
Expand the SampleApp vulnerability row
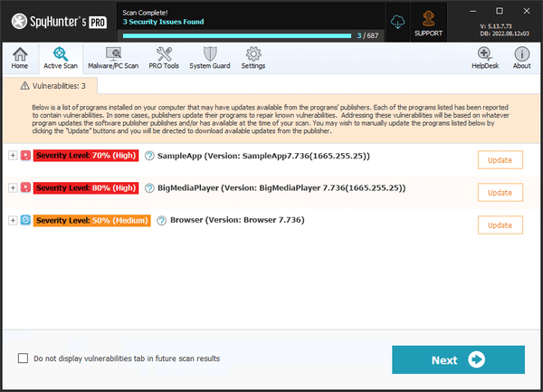(x=13, y=156)
